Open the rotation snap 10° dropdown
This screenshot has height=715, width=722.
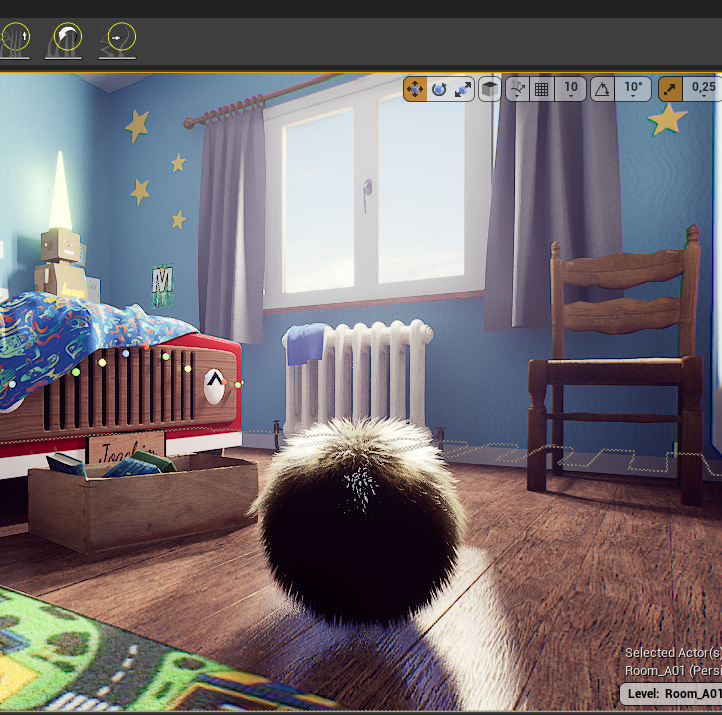click(634, 89)
